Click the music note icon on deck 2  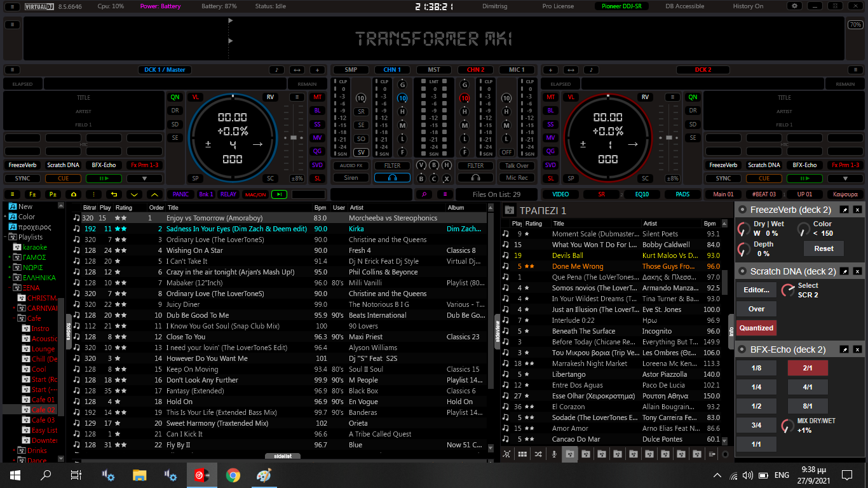pos(591,70)
